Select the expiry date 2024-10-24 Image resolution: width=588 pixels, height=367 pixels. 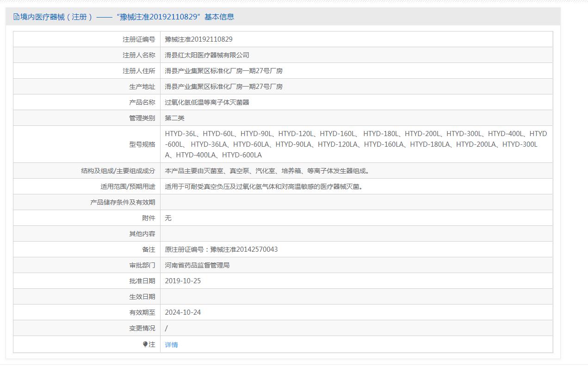click(x=183, y=312)
